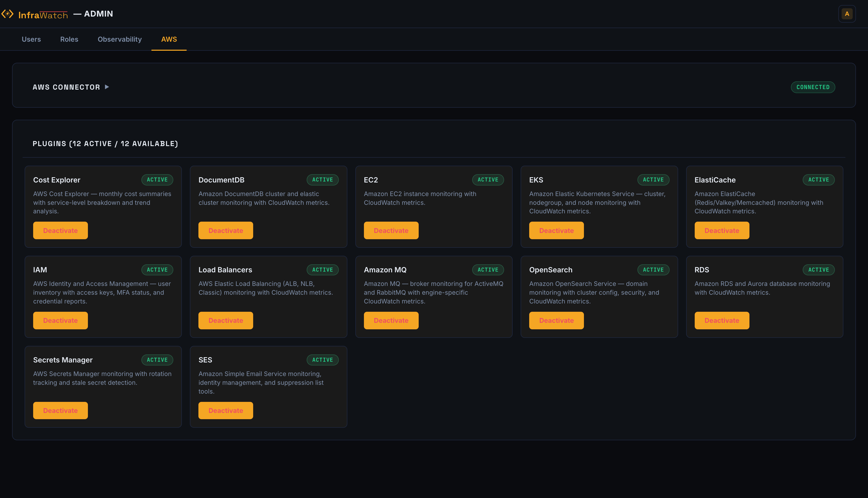Viewport: 868px width, 498px height.
Task: Deactivate the DocumentDB plugin
Action: (x=226, y=230)
